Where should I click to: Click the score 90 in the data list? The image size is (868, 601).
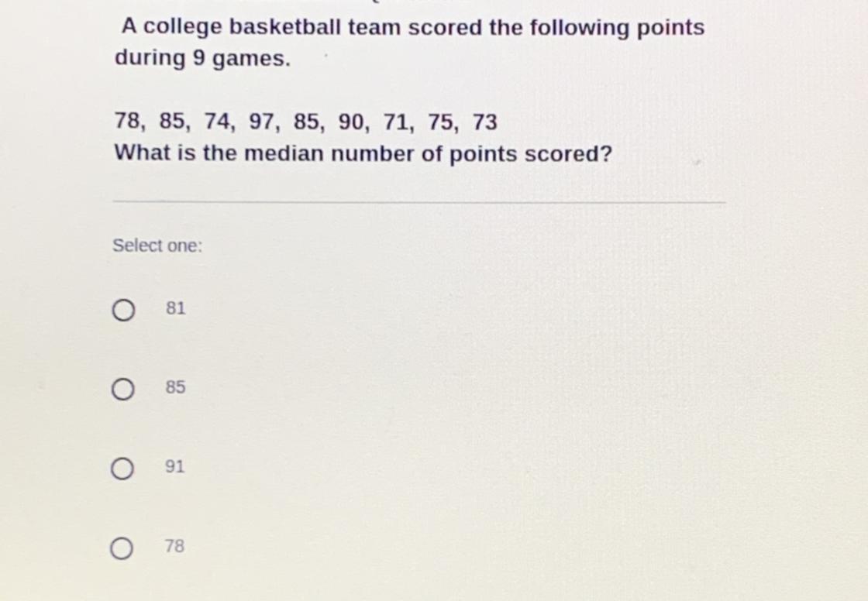(353, 122)
